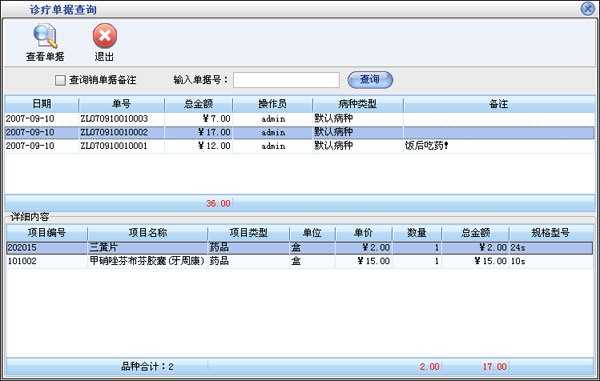Select record ZL070910010001 with note 饭后吃药
Screen dimensions: 600x381
pos(300,146)
